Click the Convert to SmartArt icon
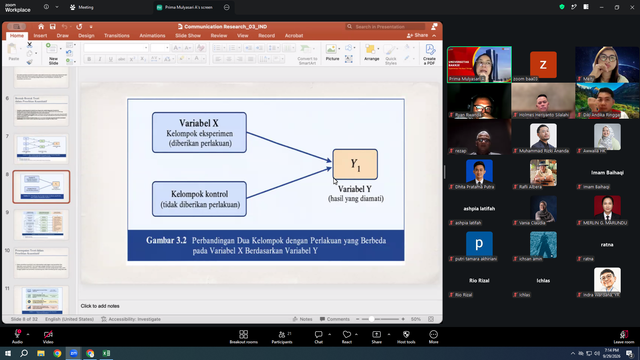The width and height of the screenshot is (640, 360). pos(305,49)
